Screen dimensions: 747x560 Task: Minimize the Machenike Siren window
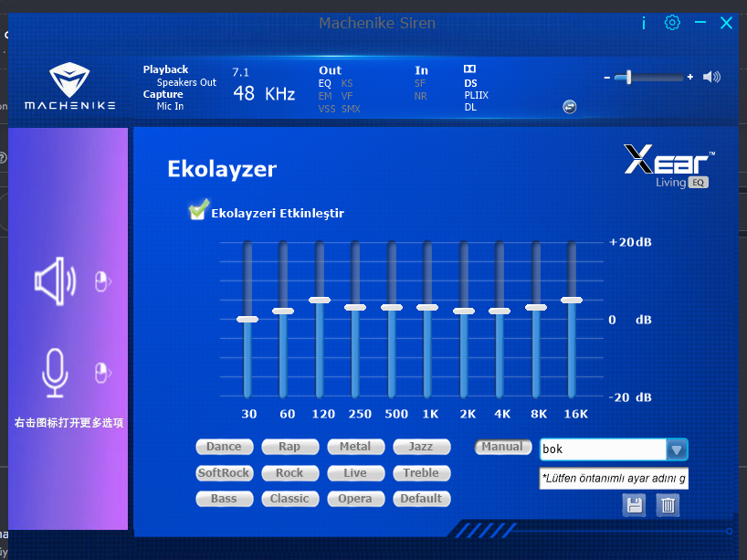point(700,23)
